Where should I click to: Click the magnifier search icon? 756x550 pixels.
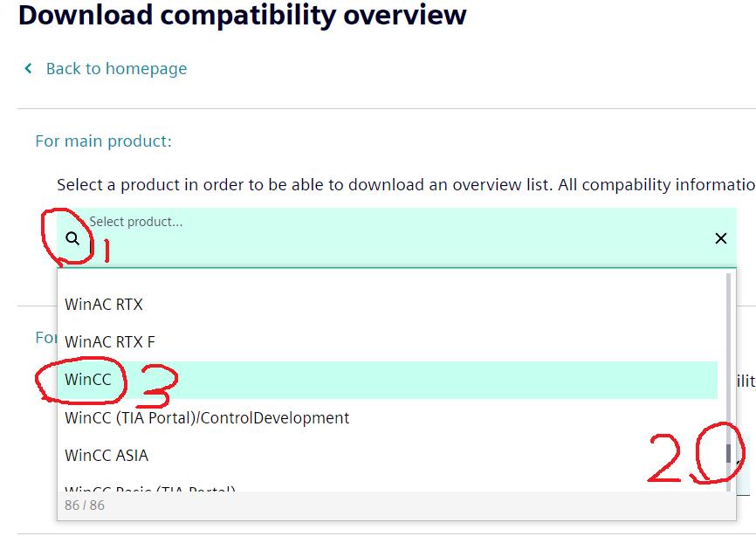[73, 238]
